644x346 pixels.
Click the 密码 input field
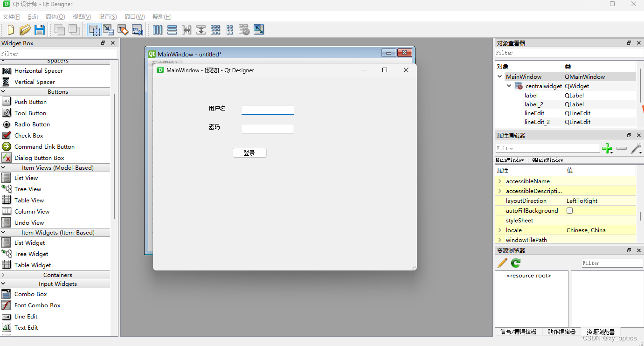[x=268, y=129]
